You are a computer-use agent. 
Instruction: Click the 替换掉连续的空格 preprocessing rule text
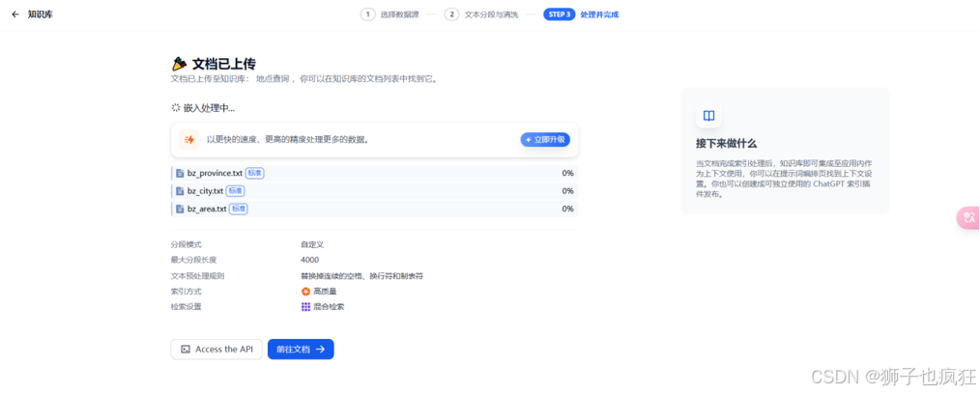[x=361, y=275]
